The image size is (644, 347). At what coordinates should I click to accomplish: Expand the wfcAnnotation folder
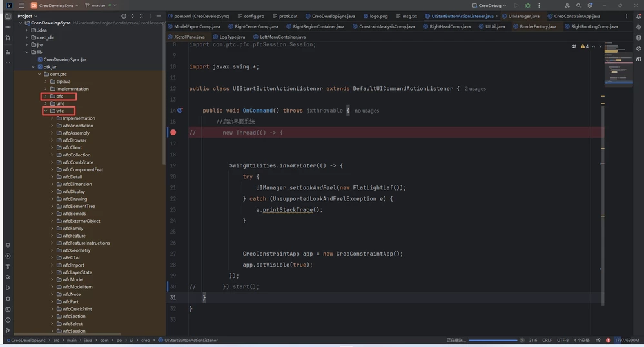click(52, 126)
